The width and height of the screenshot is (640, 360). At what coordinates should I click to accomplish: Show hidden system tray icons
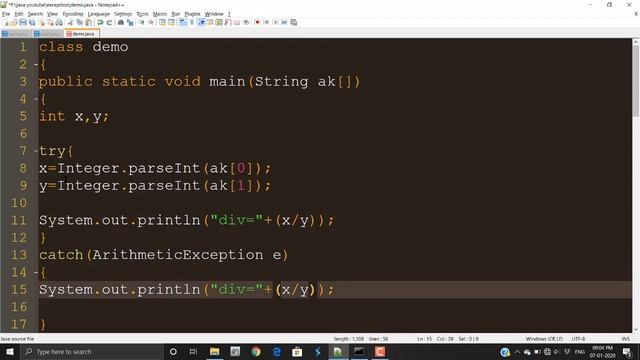(517, 351)
